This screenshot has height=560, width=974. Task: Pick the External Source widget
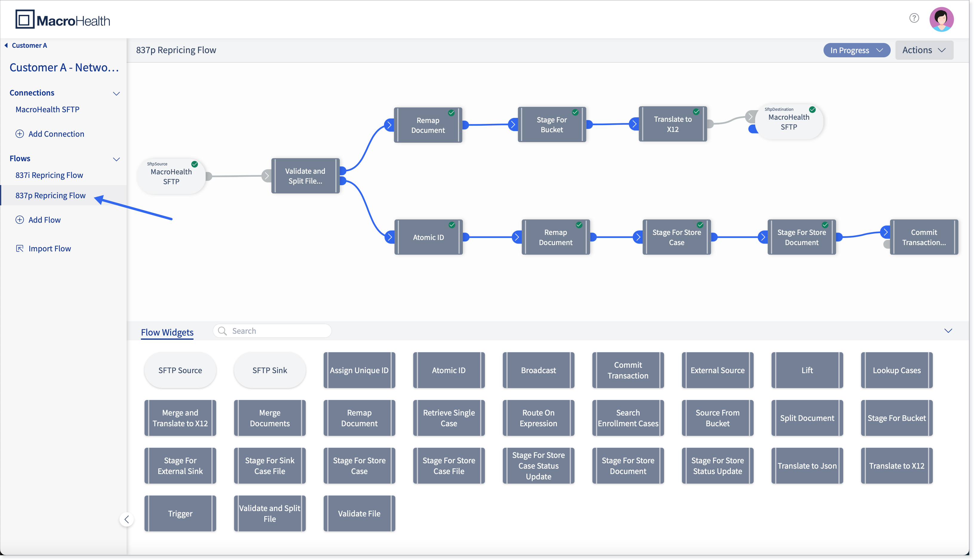pos(718,370)
